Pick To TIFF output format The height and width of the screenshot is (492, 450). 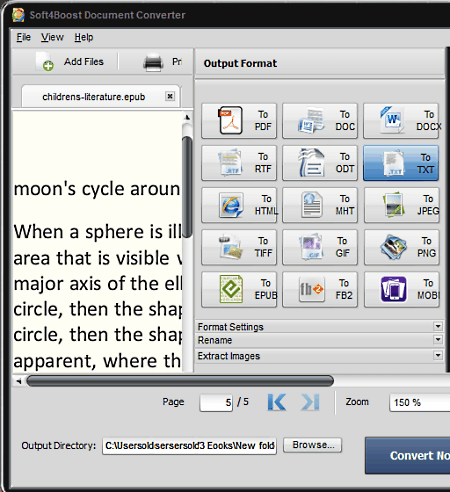(239, 247)
